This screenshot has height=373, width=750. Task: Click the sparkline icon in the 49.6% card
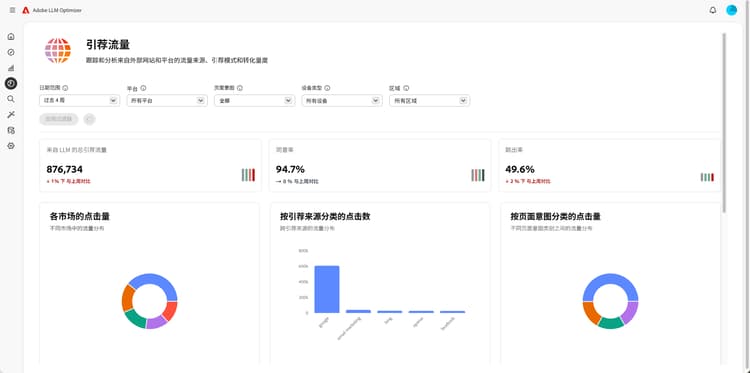coord(707,177)
